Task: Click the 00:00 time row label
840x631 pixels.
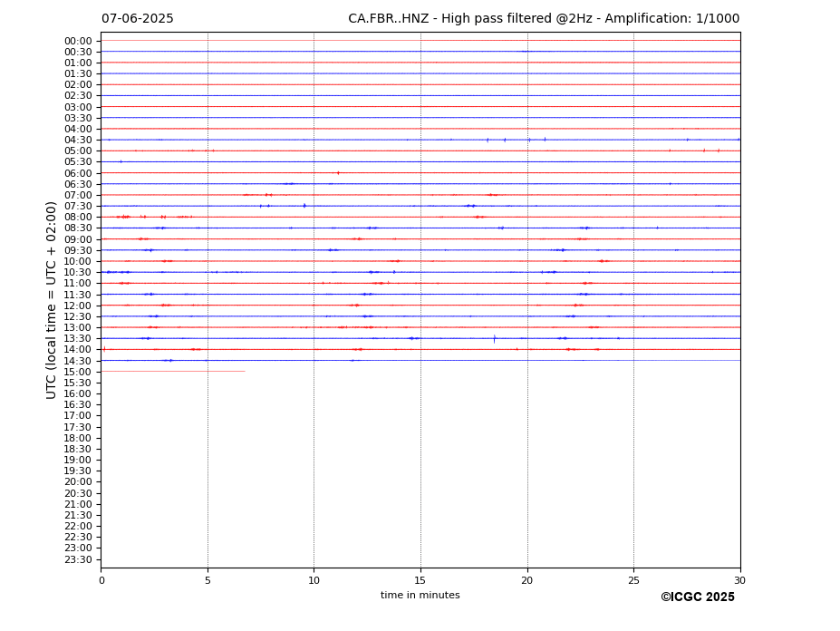Action: [78, 42]
